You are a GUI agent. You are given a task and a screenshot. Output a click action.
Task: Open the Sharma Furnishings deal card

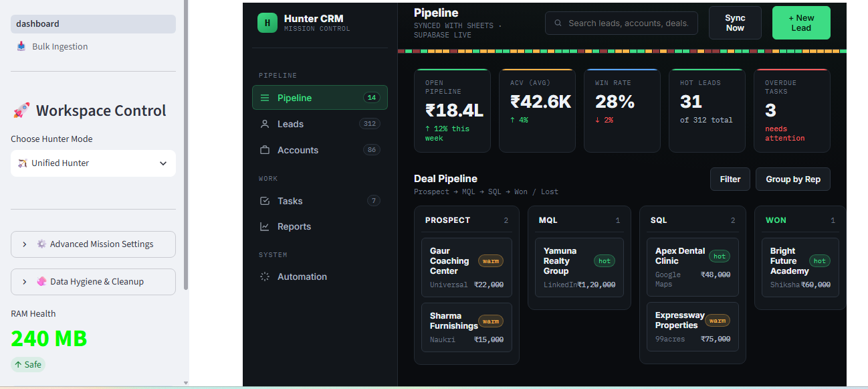pos(467,327)
